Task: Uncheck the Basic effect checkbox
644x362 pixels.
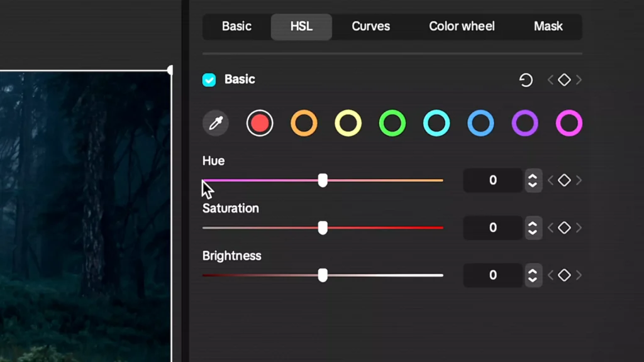Action: 210,79
